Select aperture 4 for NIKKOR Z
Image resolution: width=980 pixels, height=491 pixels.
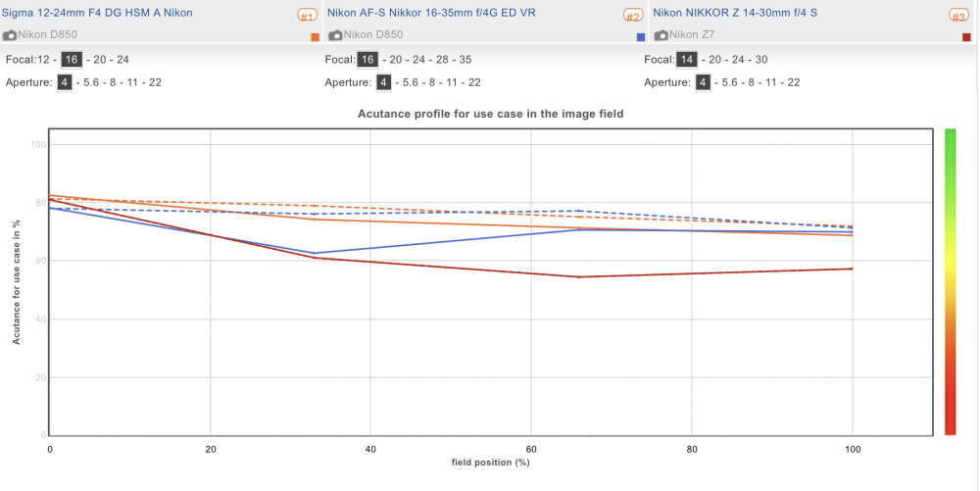coord(703,82)
